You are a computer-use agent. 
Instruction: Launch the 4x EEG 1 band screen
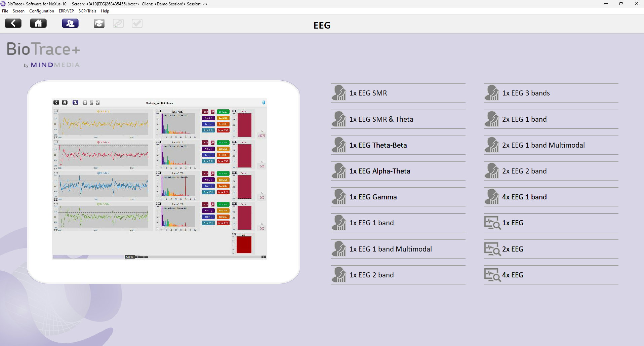coord(524,197)
